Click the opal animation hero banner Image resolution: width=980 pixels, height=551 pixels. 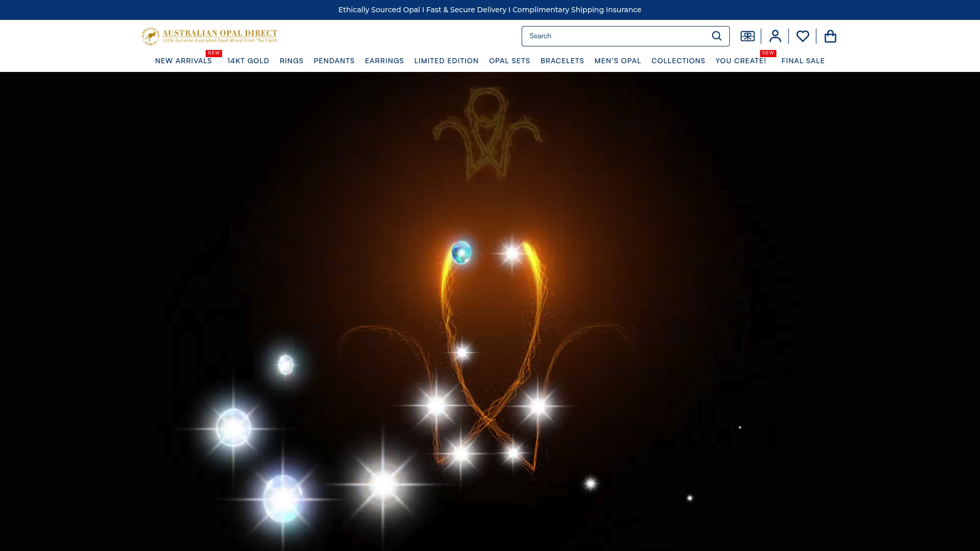pyautogui.click(x=490, y=311)
